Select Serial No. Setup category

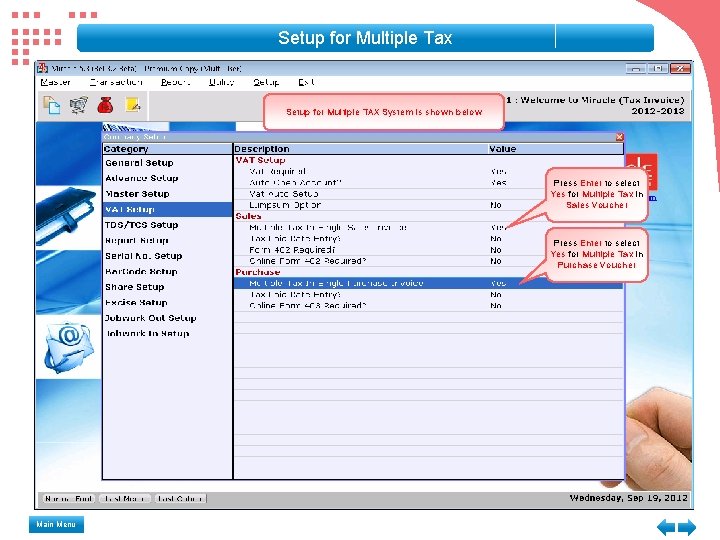pos(168,256)
